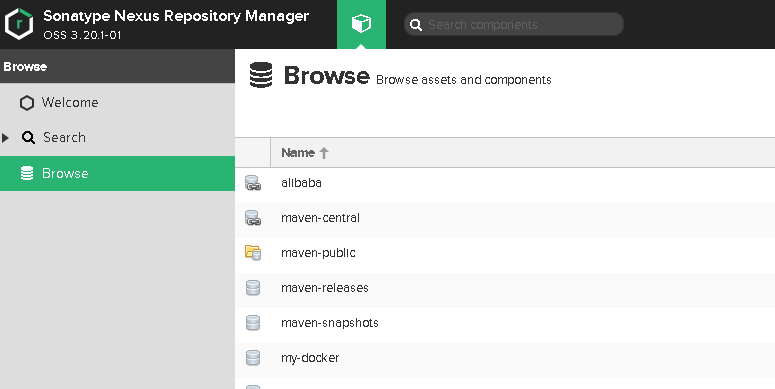The height and width of the screenshot is (389, 775).
Task: Open the my-docker repository row
Action: (x=505, y=358)
